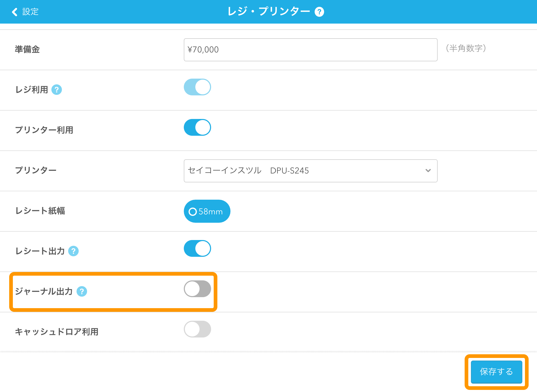Viewport: 537px width, 392px height.
Task: Click the プリンター row label
Action: (36, 170)
